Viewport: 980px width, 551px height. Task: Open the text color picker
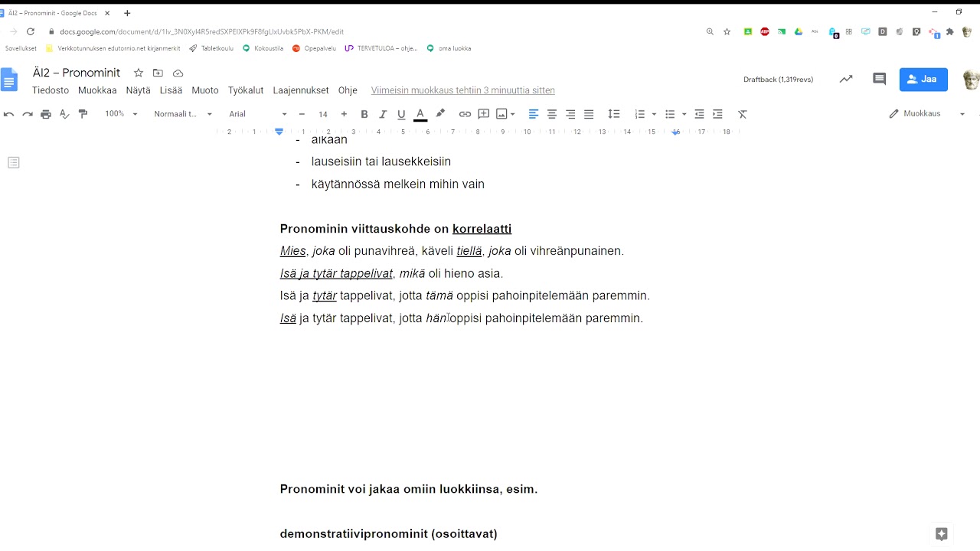coord(420,114)
